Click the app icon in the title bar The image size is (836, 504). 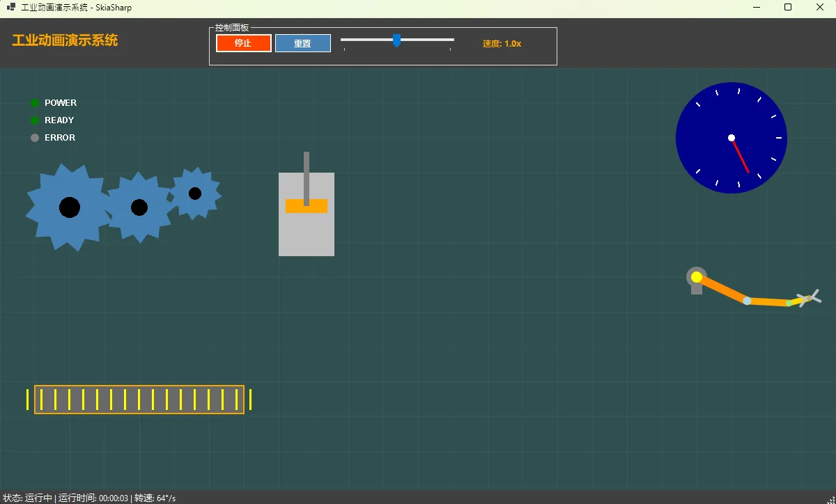(11, 8)
